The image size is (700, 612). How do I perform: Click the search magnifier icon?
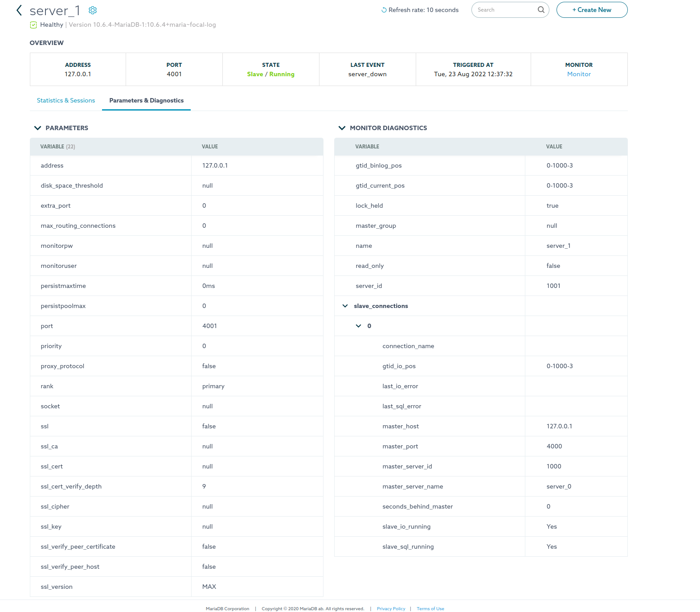coord(541,10)
